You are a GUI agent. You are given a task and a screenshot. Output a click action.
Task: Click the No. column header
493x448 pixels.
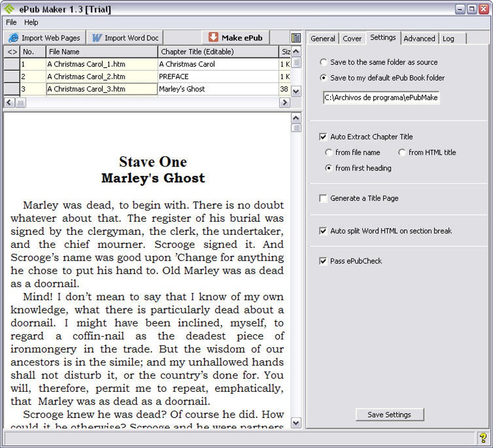[x=33, y=52]
